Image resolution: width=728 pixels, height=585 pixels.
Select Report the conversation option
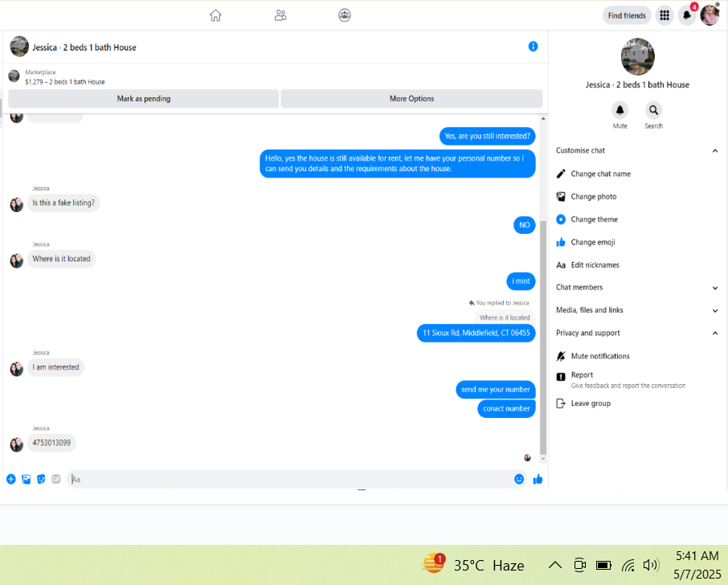click(628, 380)
